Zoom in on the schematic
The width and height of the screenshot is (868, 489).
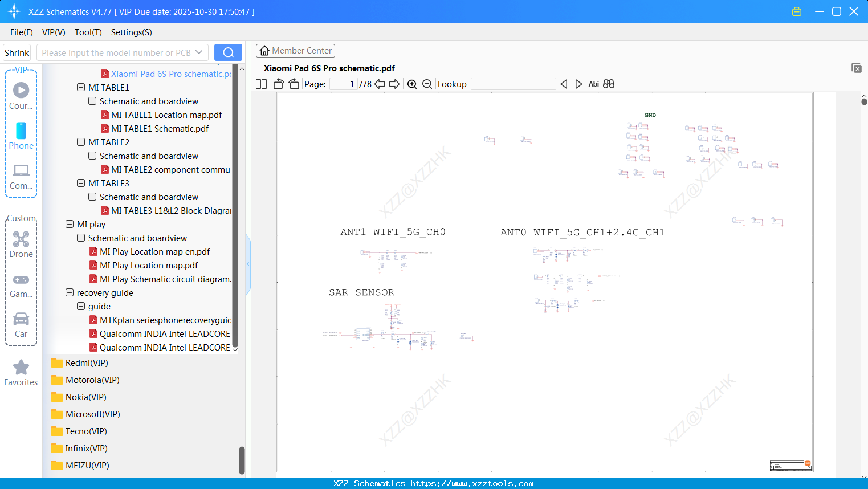click(412, 84)
